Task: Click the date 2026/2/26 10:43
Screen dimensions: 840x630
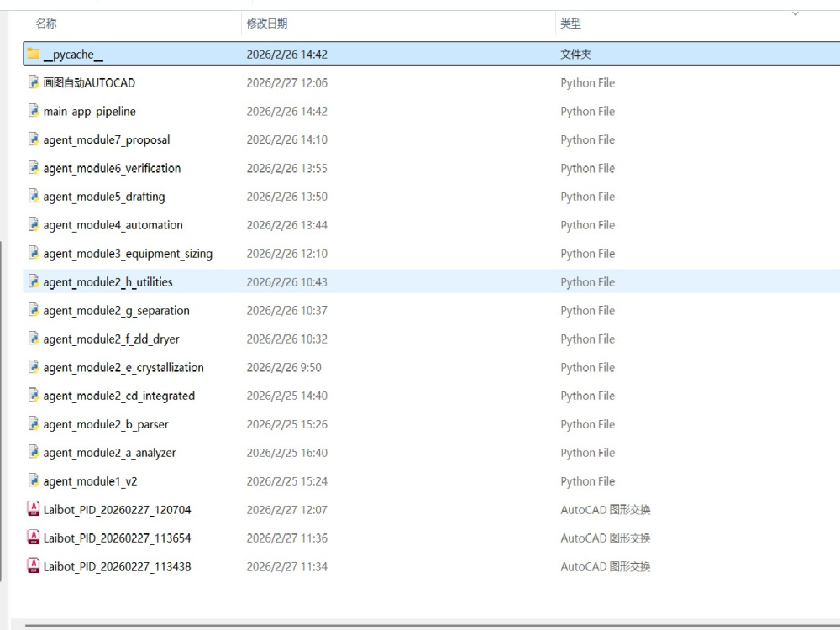Action: point(286,281)
